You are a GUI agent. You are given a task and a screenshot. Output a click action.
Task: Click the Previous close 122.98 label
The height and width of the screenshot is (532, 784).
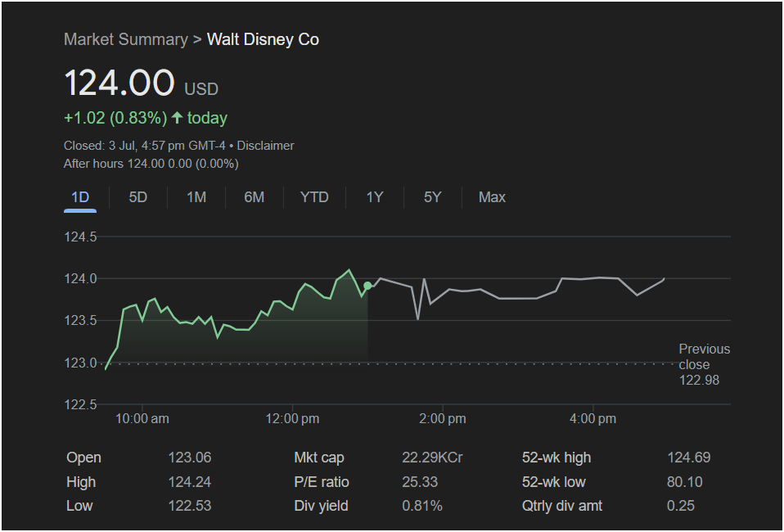coord(704,364)
